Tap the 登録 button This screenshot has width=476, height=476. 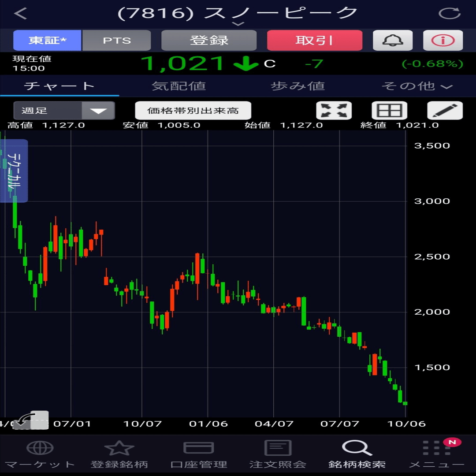click(x=209, y=41)
